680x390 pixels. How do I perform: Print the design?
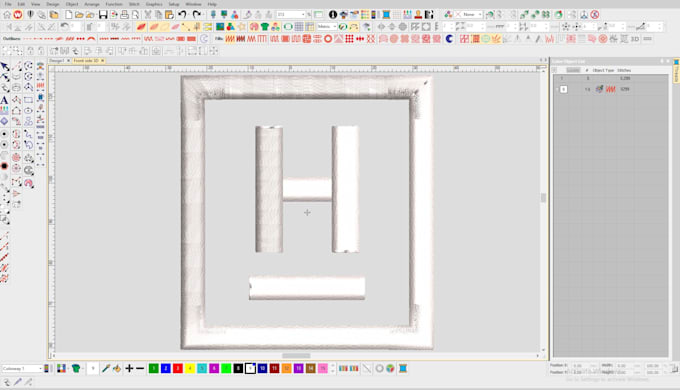(124, 15)
